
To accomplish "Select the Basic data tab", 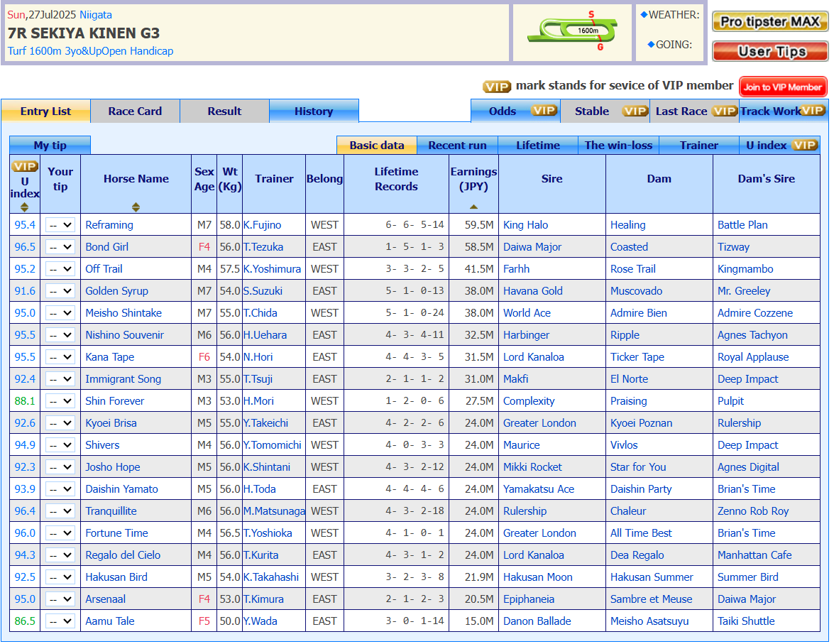I will point(377,146).
